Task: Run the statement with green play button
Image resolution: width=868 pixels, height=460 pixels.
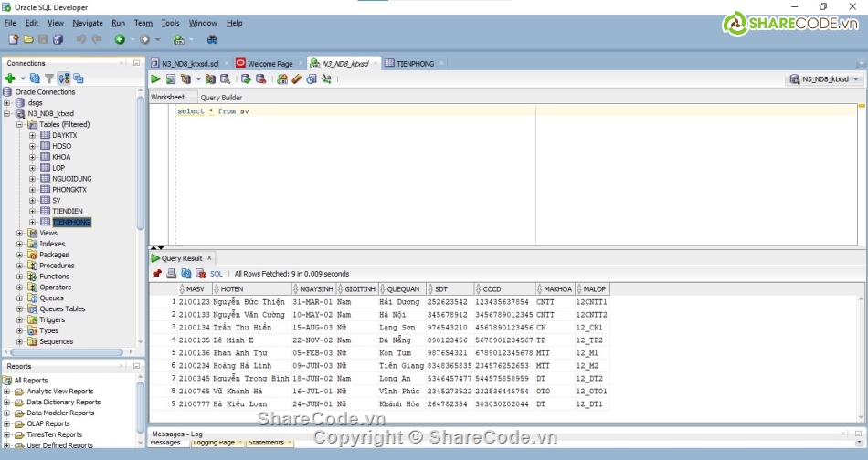Action: [155, 79]
